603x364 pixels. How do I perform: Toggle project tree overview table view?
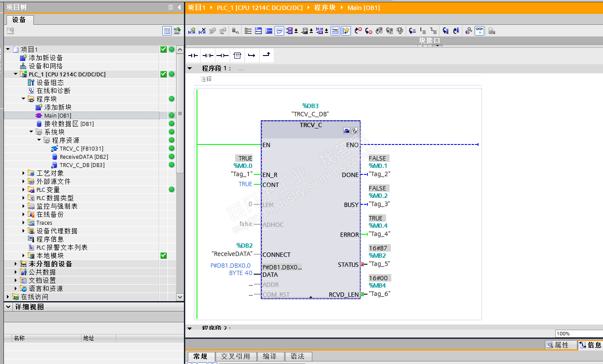pos(167,31)
